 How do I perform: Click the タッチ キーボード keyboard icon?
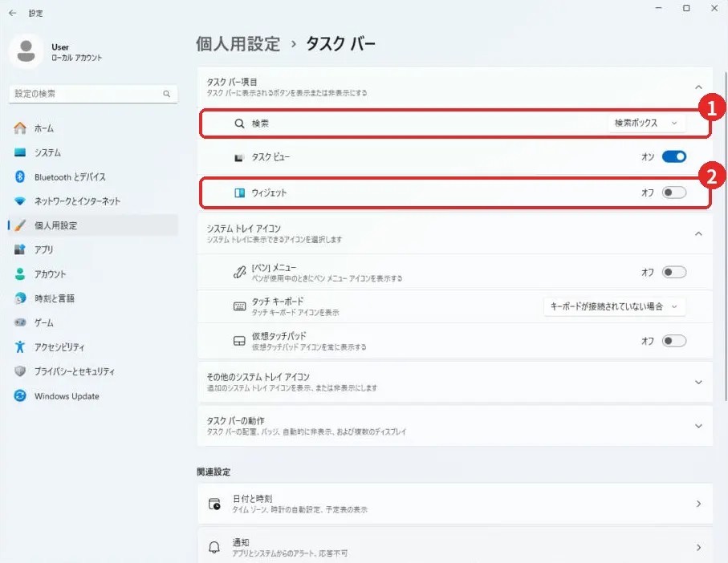[239, 306]
